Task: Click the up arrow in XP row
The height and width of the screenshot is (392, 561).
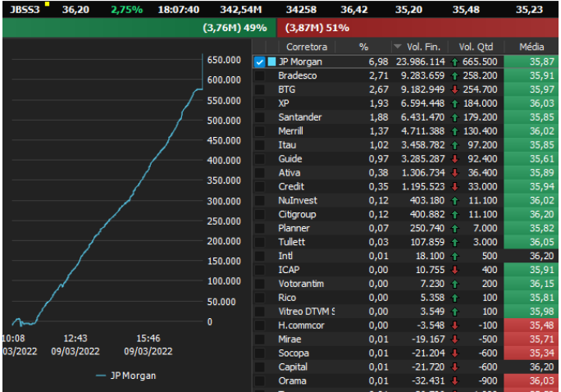Action: (x=454, y=103)
